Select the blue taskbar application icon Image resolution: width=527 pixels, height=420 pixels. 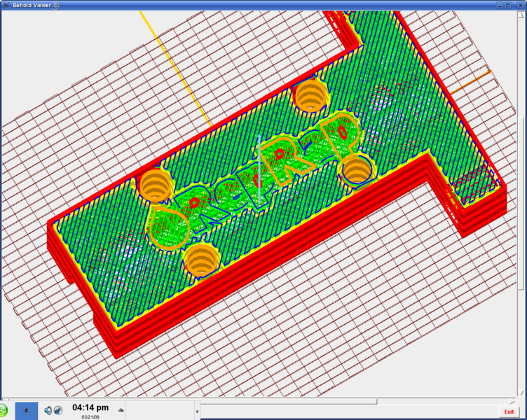click(x=27, y=410)
